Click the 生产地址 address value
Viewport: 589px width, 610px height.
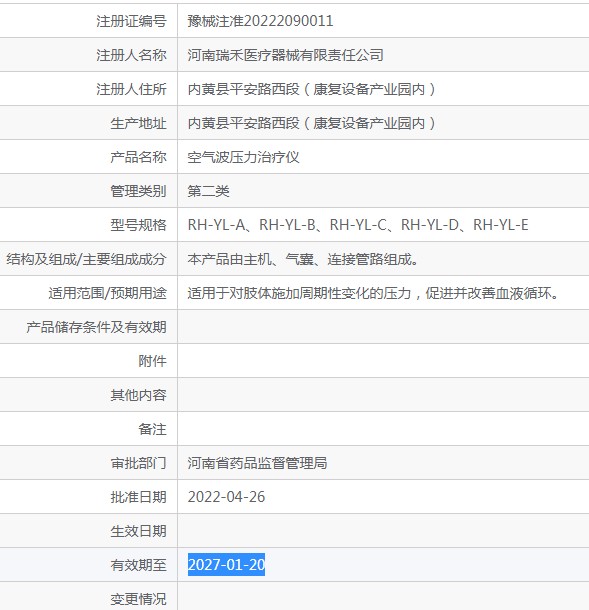[311, 123]
